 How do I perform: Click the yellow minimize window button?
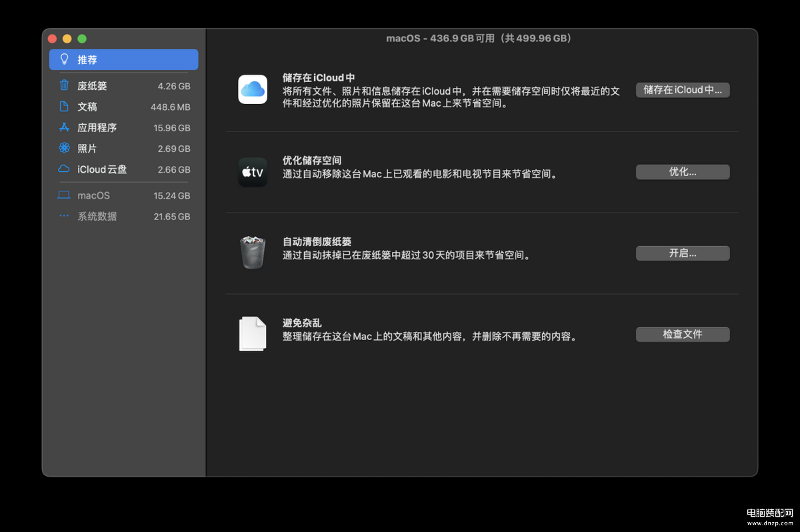(x=67, y=39)
